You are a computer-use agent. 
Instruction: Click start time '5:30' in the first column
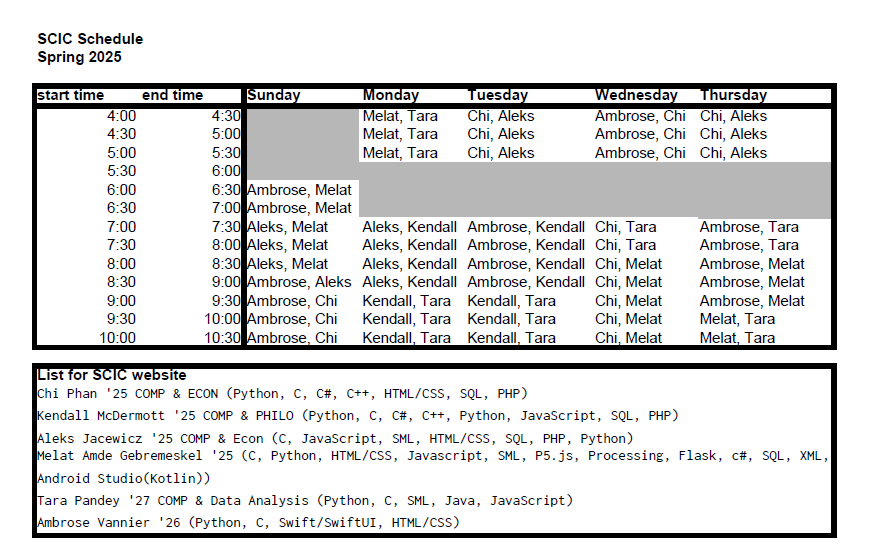122,172
